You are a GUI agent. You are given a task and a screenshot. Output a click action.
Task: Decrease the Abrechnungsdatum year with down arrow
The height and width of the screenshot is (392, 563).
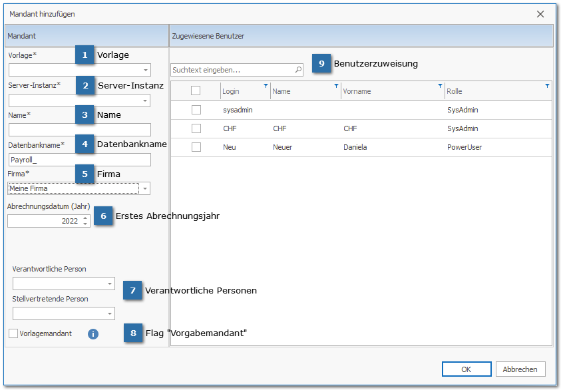85,224
